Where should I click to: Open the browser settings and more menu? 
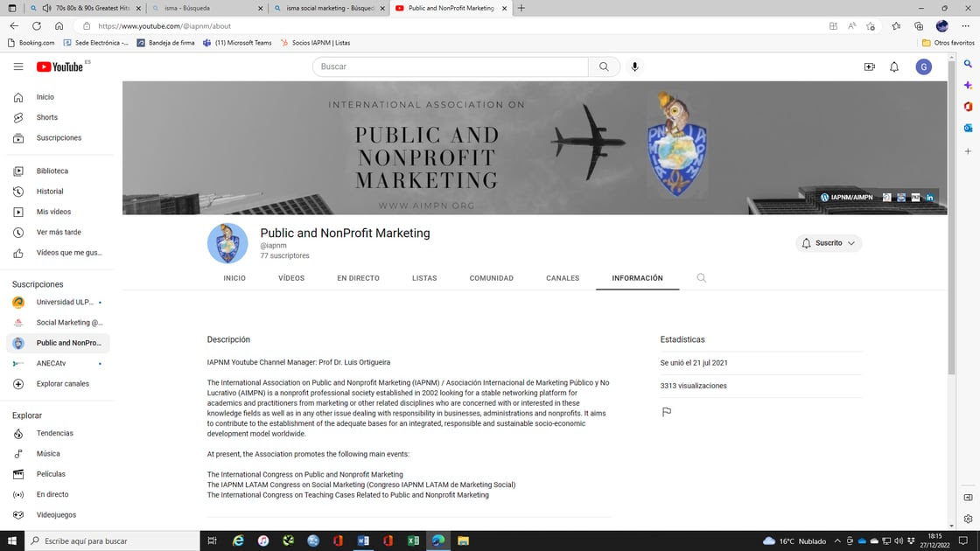pyautogui.click(x=966, y=26)
